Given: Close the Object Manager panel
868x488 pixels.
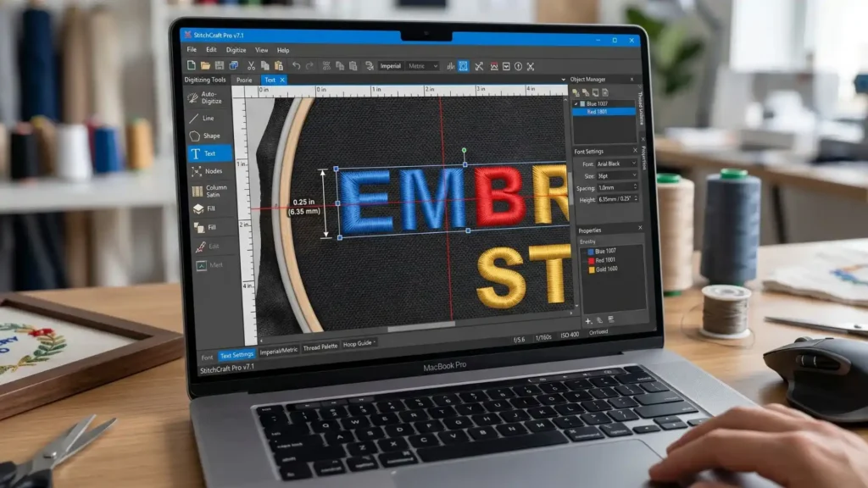Looking at the screenshot, I should coord(632,80).
